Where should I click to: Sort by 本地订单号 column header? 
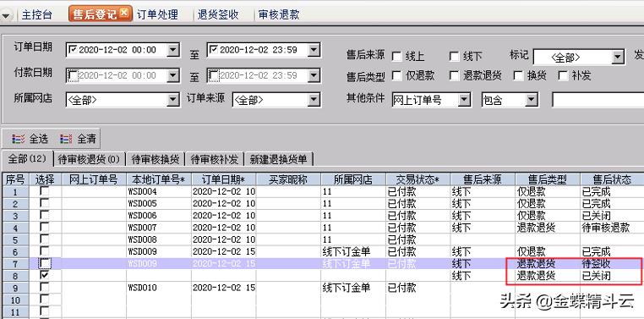159,179
